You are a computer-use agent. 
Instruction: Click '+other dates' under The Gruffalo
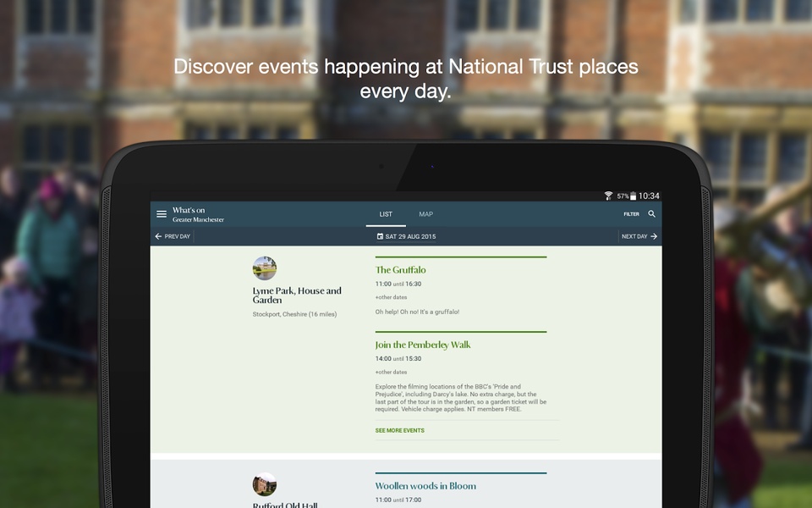391,297
